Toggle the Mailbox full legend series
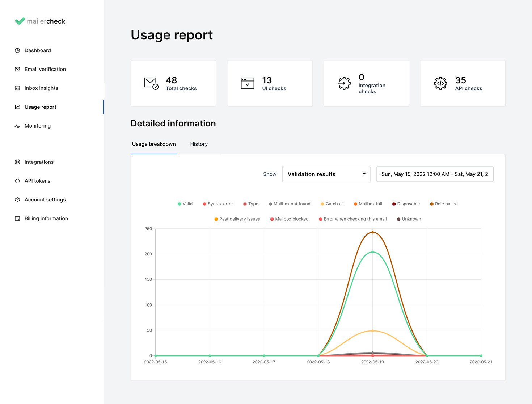Image resolution: width=532 pixels, height=404 pixels. click(x=368, y=204)
